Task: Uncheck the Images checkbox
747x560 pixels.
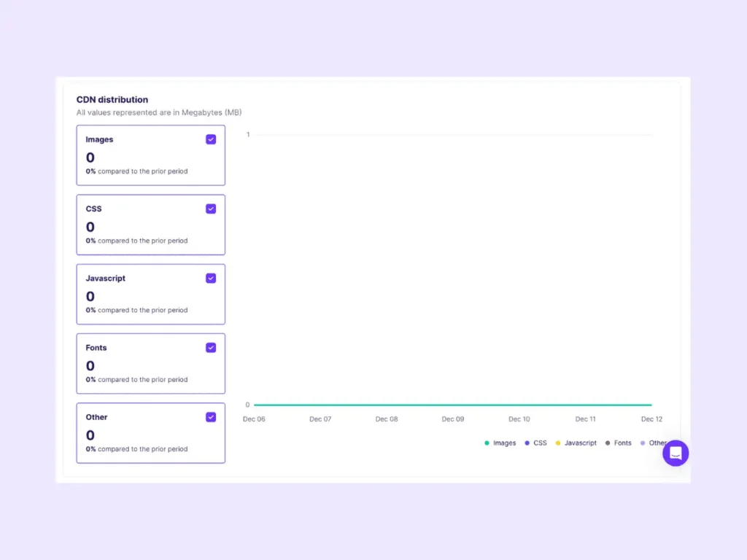Action: pyautogui.click(x=211, y=139)
